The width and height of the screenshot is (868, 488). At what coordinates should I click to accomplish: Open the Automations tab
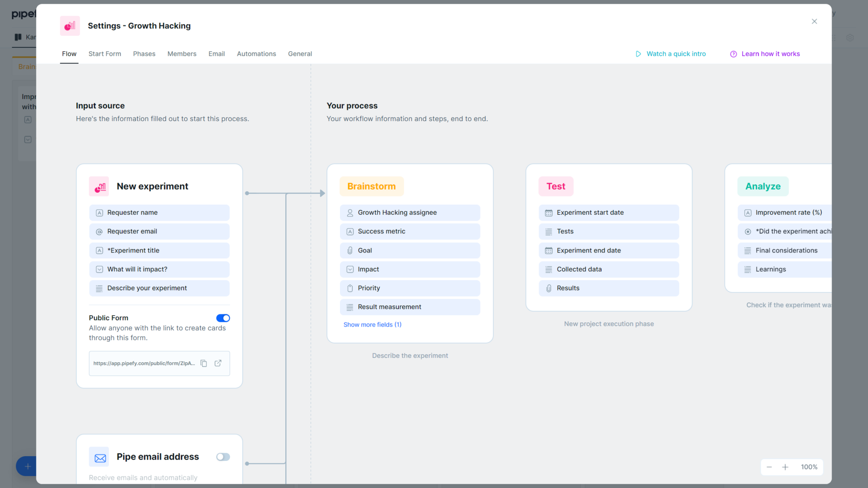[x=256, y=54]
